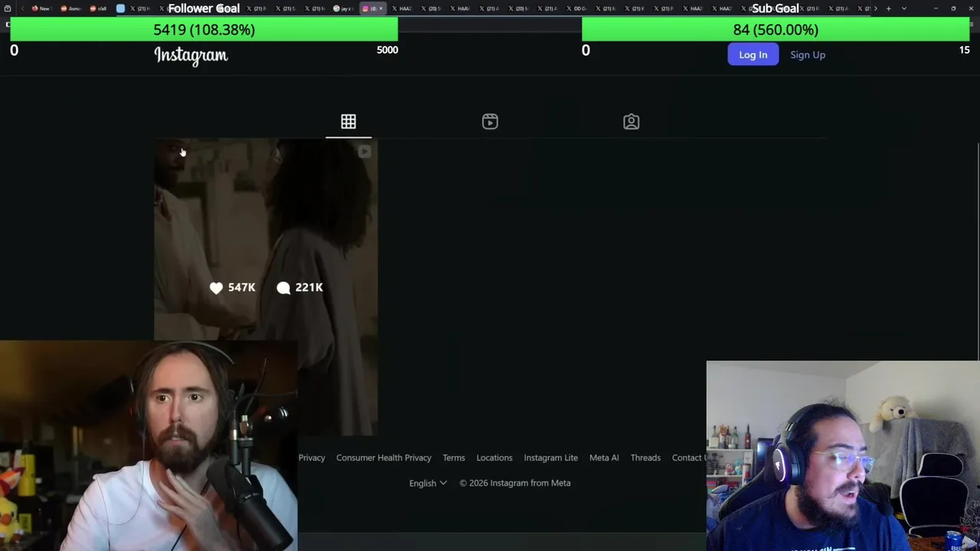Click the 221K comments count text
Screen dimensions: 980x551
309,288
